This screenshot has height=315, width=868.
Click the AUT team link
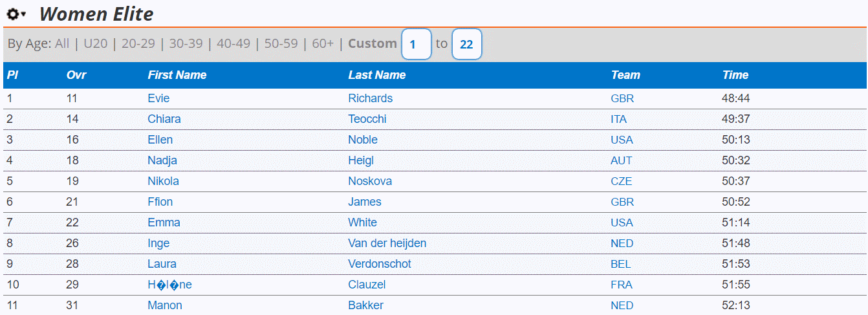pos(622,160)
